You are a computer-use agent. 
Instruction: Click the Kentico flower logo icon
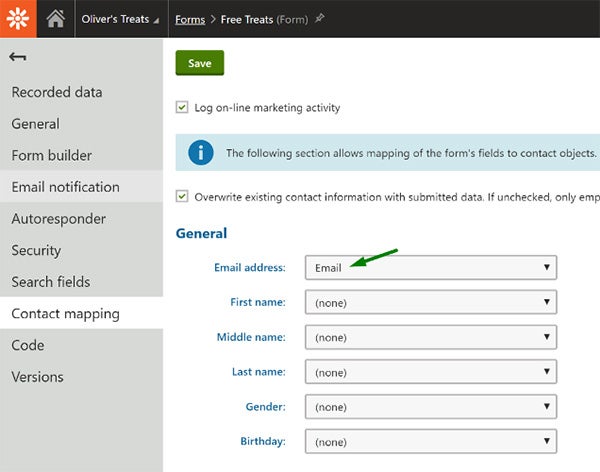click(18, 18)
